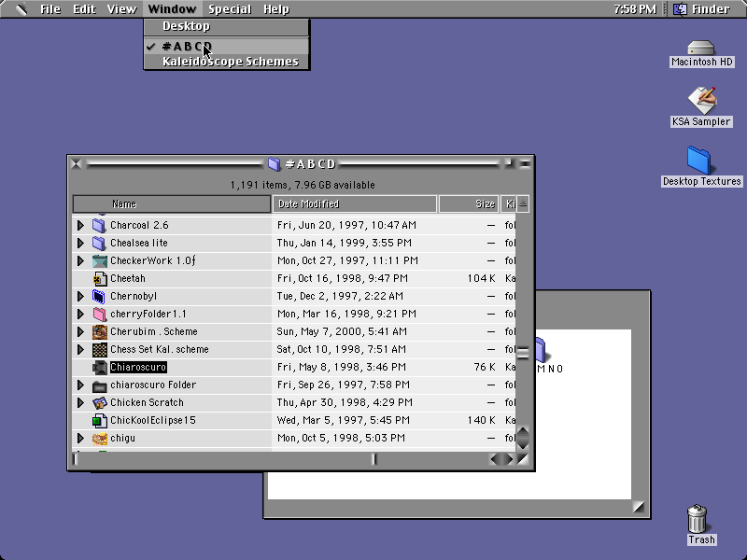Click the menu bar clock showing 7:58 PM
Viewport: 747px width, 560px height.
635,9
